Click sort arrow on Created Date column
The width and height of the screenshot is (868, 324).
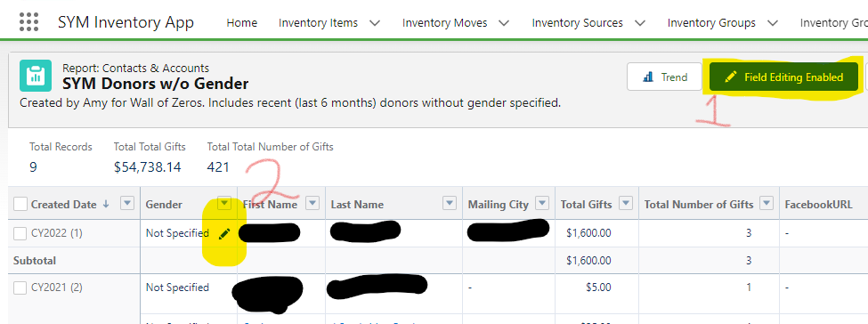coord(106,205)
